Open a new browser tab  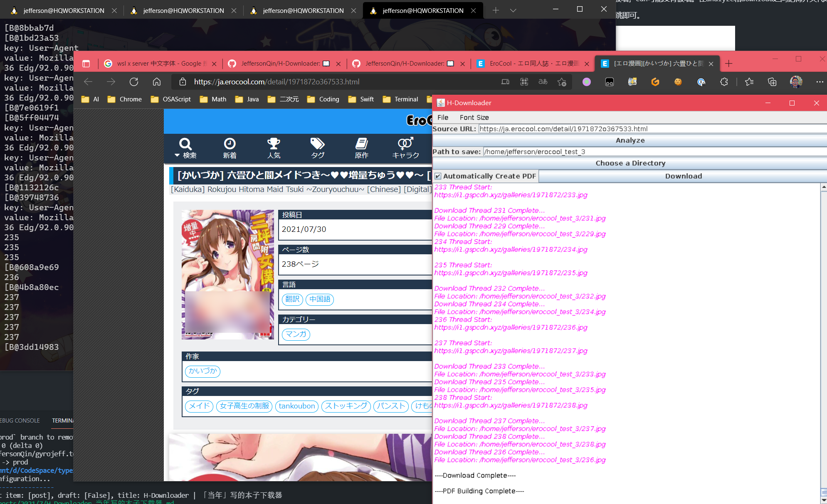[x=728, y=64]
